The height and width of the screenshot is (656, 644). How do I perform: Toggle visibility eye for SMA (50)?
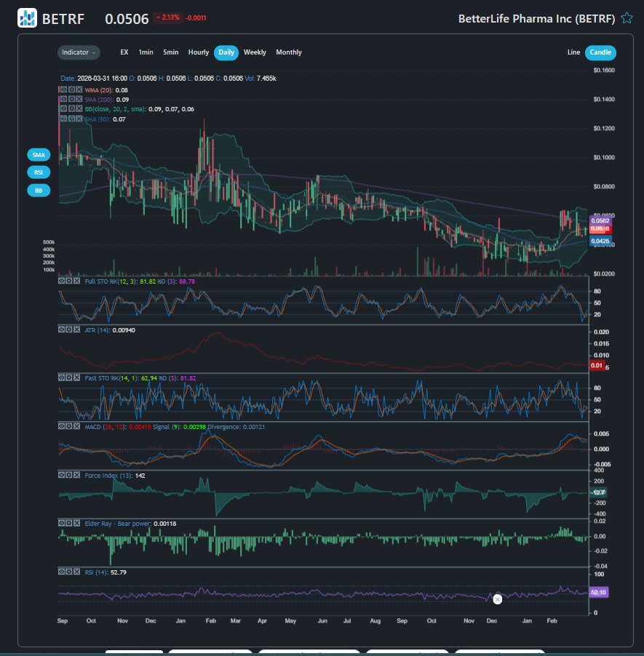click(x=63, y=119)
